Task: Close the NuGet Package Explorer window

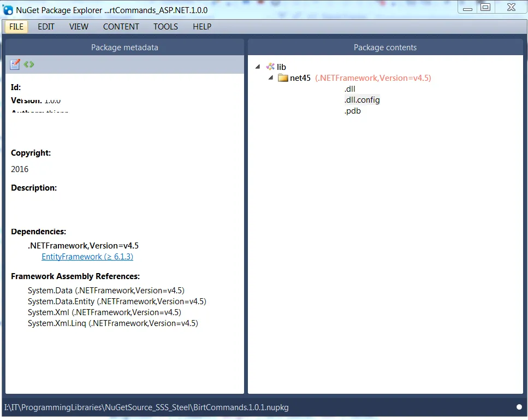Action: (511, 7)
